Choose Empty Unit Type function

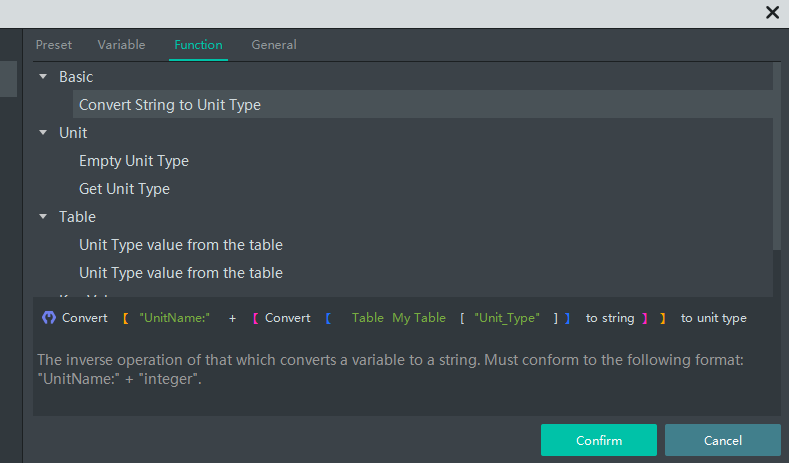(134, 160)
